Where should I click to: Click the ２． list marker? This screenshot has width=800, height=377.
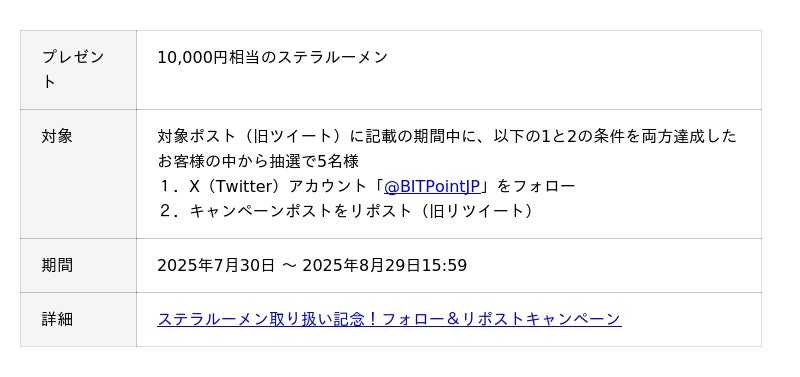click(169, 211)
